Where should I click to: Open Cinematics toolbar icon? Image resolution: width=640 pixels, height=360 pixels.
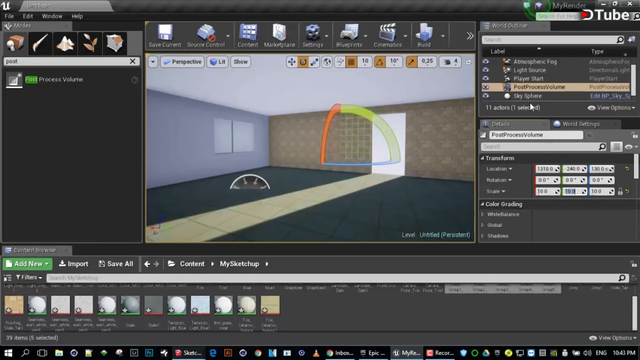point(388,36)
